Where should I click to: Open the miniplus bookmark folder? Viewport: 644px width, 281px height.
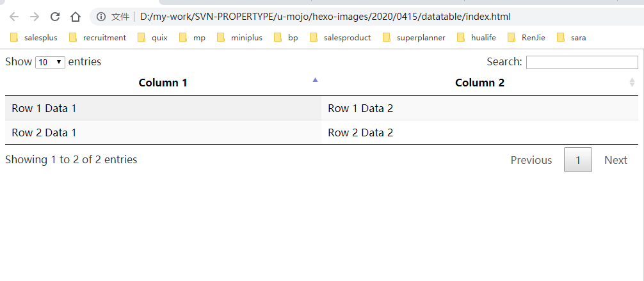[240, 38]
